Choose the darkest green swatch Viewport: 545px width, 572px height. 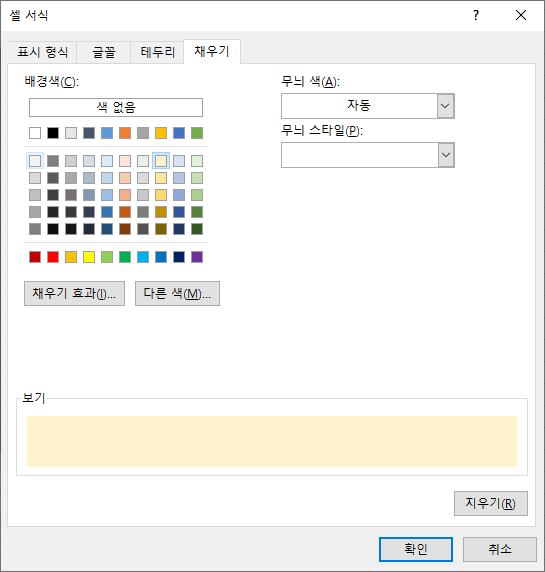197,229
